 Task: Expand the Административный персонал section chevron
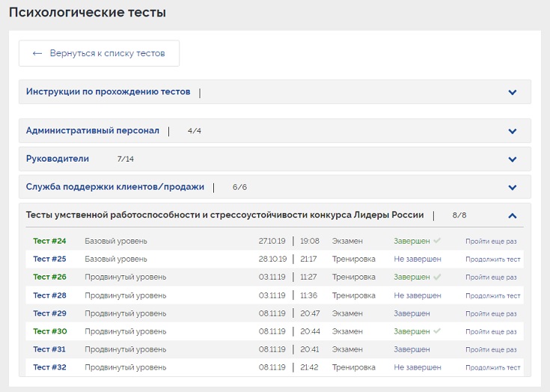click(x=513, y=131)
